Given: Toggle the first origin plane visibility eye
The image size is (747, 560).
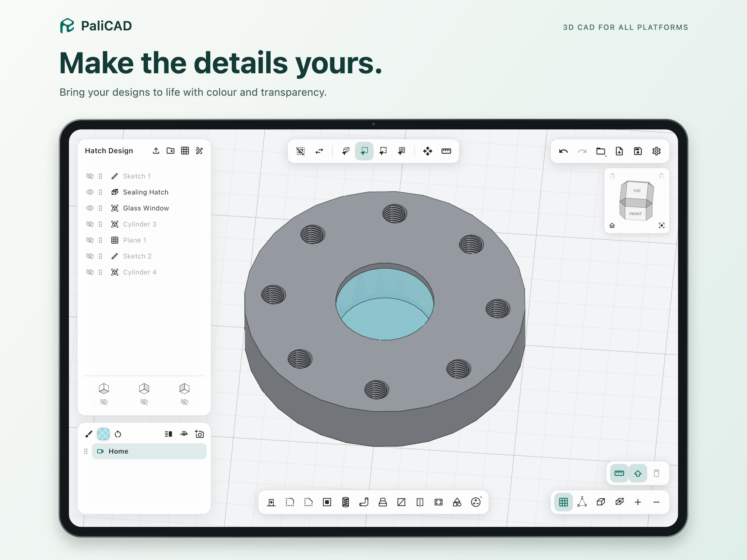Looking at the screenshot, I should tap(104, 402).
